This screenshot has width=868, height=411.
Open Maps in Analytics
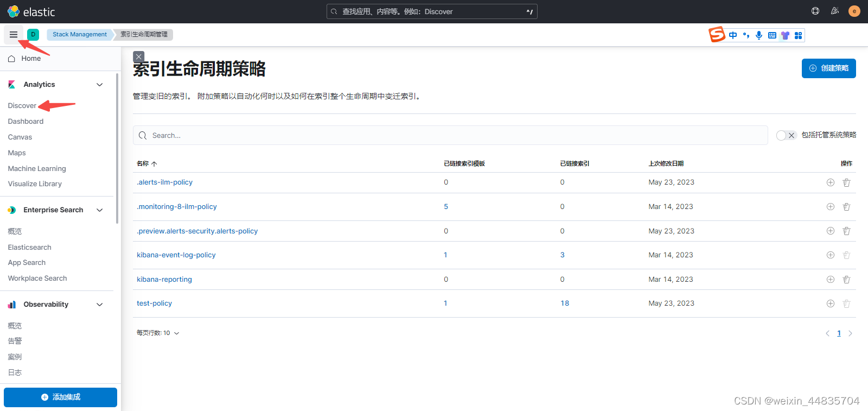tap(17, 153)
